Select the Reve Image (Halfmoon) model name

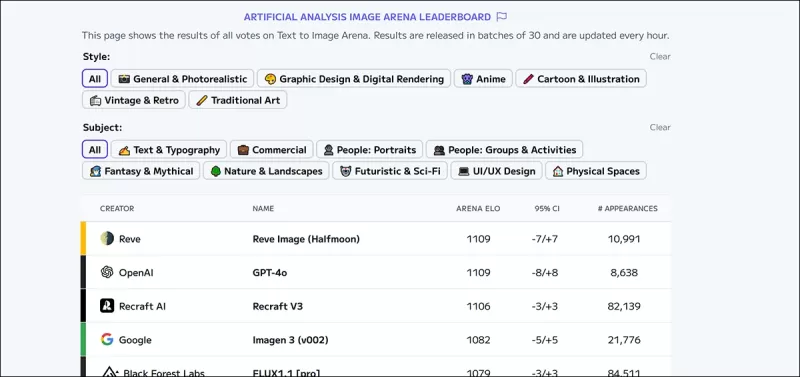[x=306, y=239]
